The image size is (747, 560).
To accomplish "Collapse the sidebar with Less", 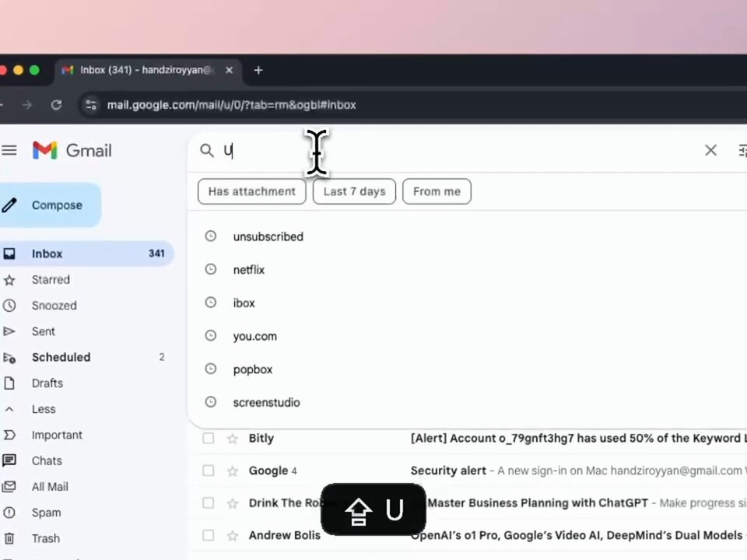I will (44, 409).
